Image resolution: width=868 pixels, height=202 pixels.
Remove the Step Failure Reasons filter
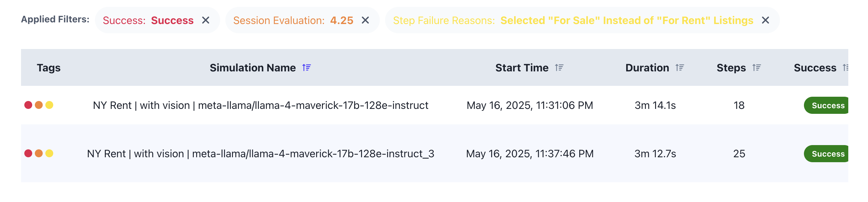pos(765,20)
